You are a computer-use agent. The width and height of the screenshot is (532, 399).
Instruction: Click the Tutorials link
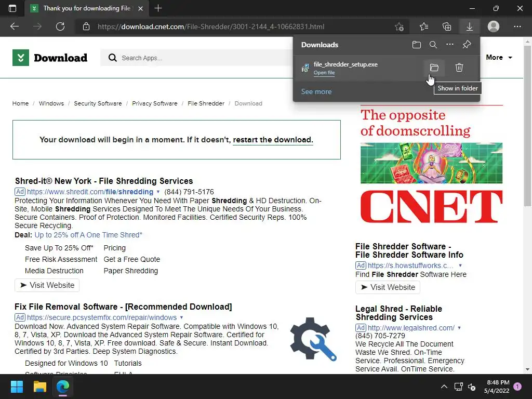(128, 363)
